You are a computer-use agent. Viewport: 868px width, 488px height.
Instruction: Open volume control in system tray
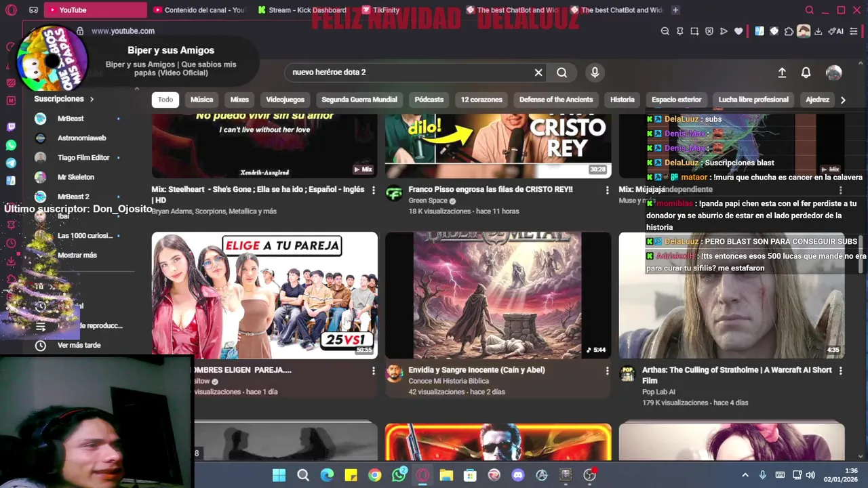(810, 475)
